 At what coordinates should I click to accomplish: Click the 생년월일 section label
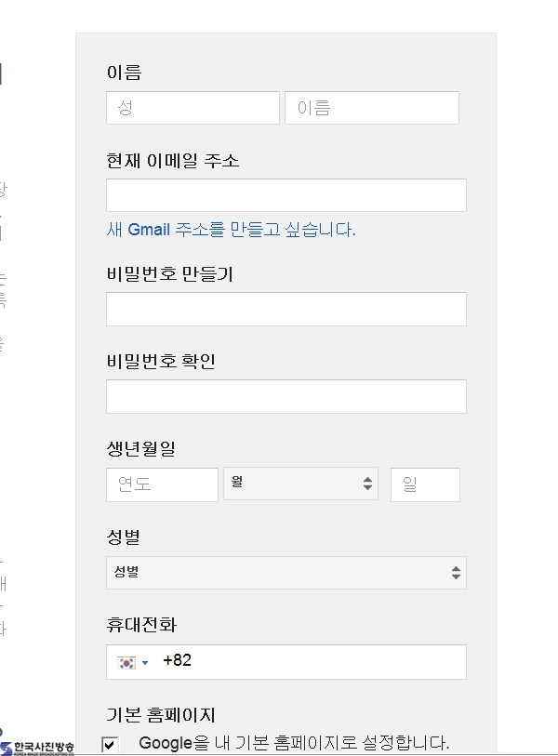pos(140,448)
